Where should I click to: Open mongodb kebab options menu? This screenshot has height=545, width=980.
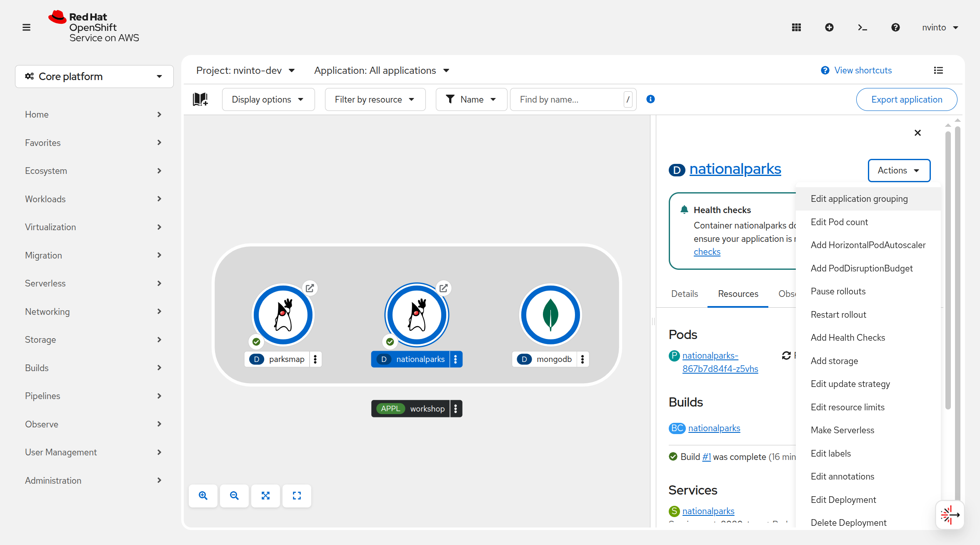582,359
